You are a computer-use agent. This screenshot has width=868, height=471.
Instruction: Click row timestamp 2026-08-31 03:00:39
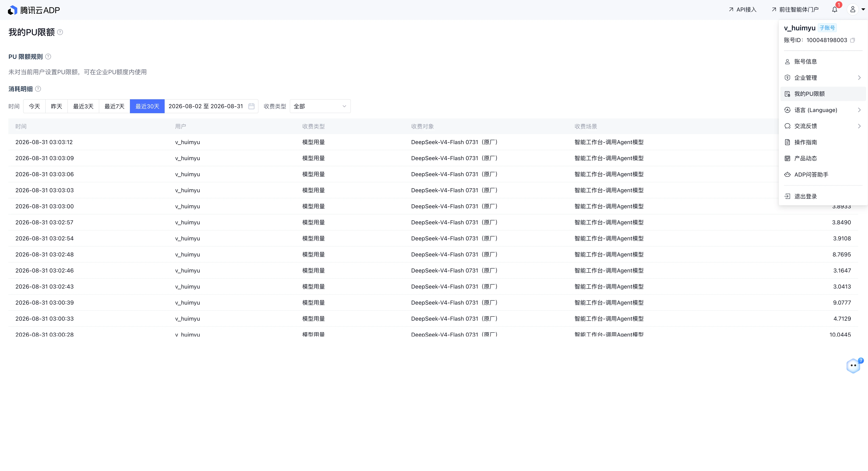(x=44, y=303)
